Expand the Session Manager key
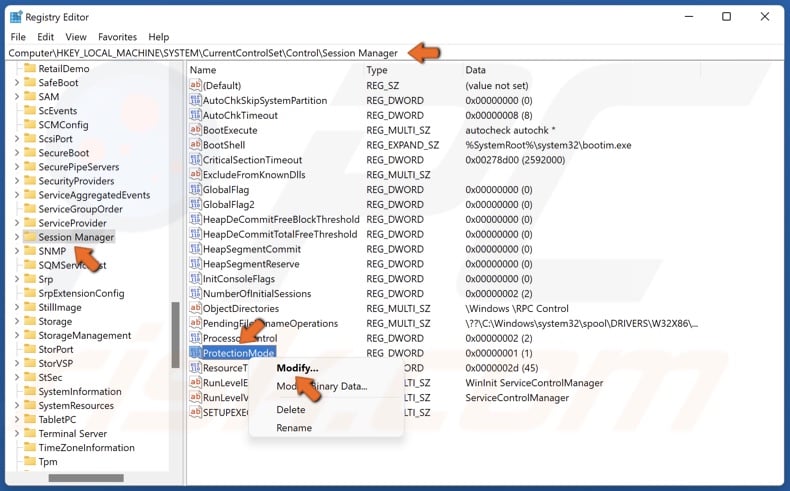The height and width of the screenshot is (491, 790). coord(17,237)
